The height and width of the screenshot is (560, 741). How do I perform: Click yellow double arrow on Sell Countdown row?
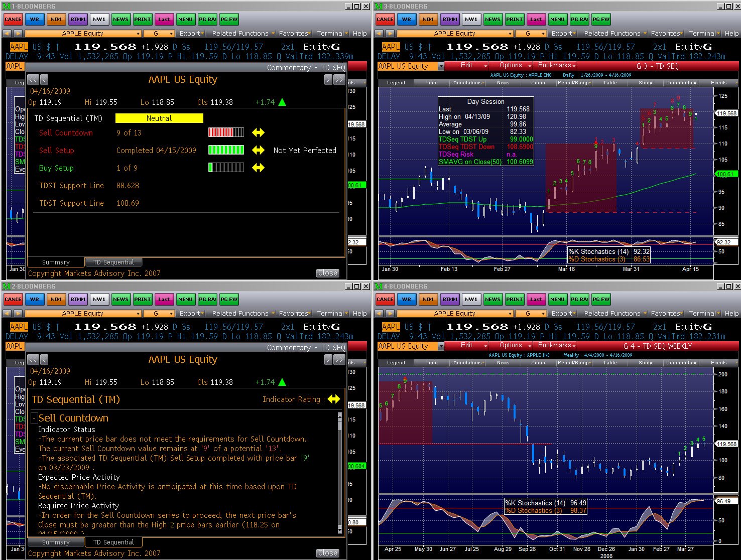[258, 132]
